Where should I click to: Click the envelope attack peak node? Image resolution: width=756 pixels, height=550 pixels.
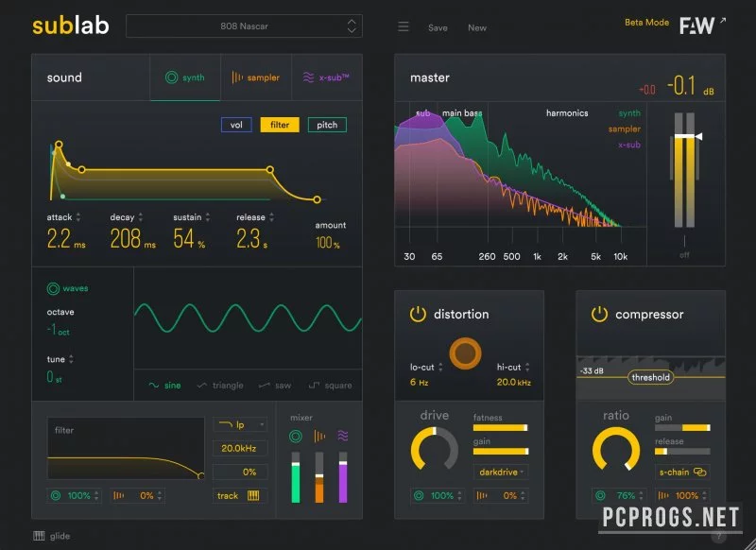click(59, 145)
